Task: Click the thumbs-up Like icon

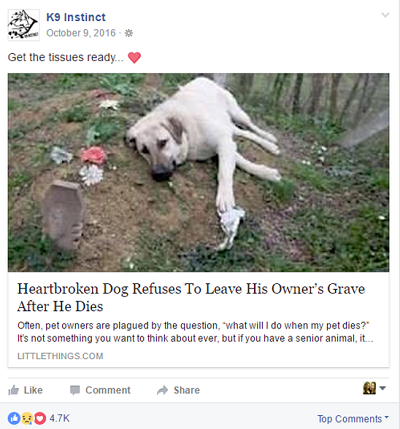Action: point(14,390)
